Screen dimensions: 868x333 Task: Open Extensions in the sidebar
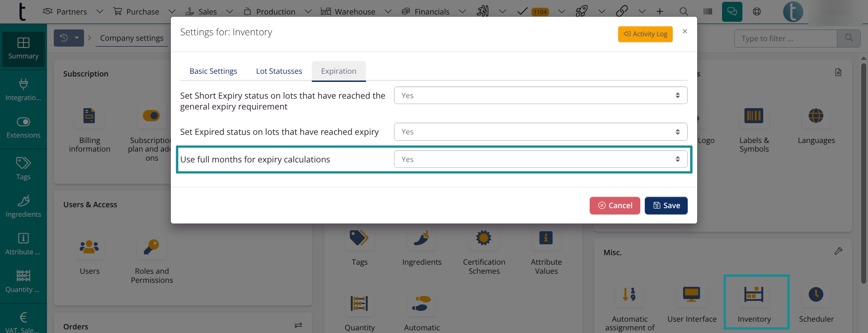coord(23,127)
